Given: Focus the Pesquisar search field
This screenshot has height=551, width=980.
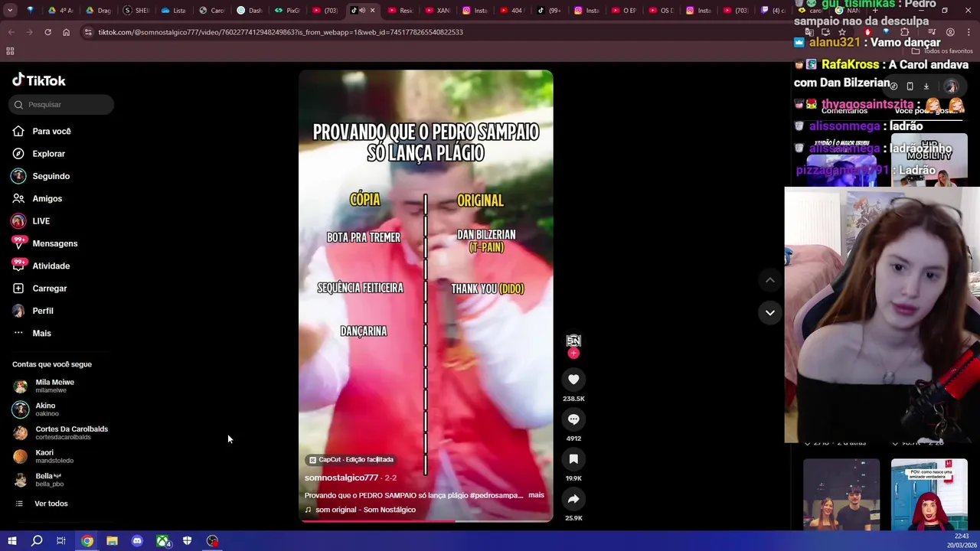Looking at the screenshot, I should click(x=61, y=105).
